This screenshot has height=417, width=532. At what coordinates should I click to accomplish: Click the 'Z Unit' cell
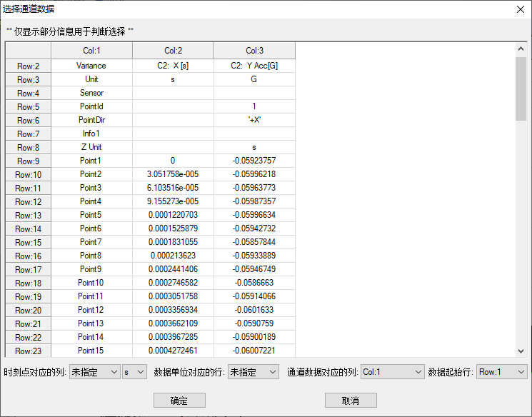click(x=91, y=147)
